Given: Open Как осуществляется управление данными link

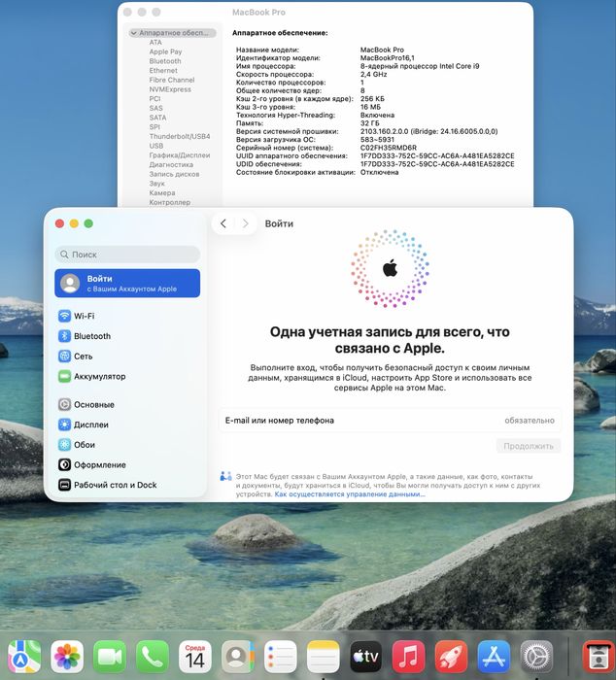Looking at the screenshot, I should 350,493.
